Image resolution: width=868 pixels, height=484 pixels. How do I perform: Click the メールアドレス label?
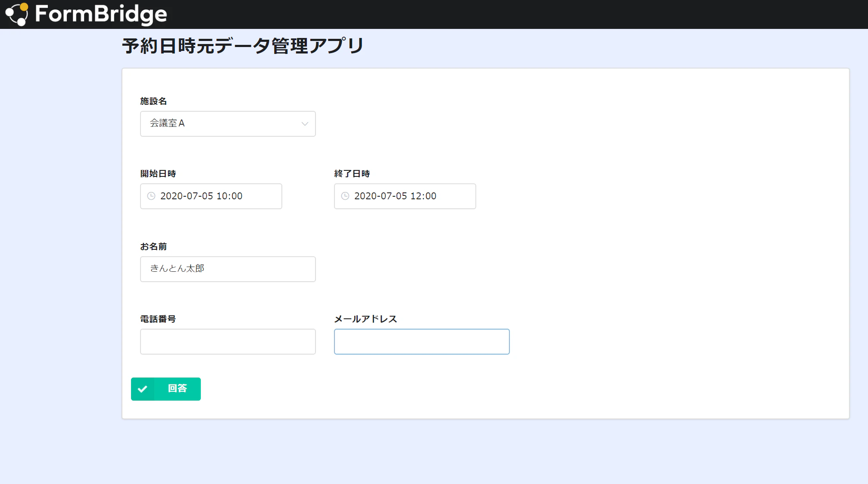[x=365, y=319]
